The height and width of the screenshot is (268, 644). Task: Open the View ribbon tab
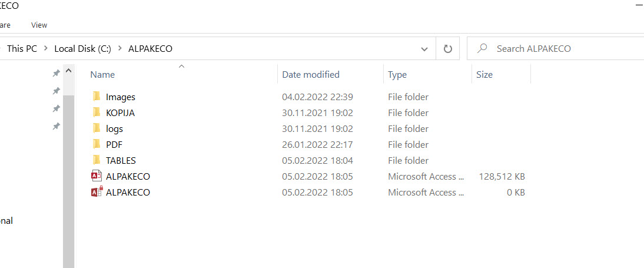click(x=39, y=25)
